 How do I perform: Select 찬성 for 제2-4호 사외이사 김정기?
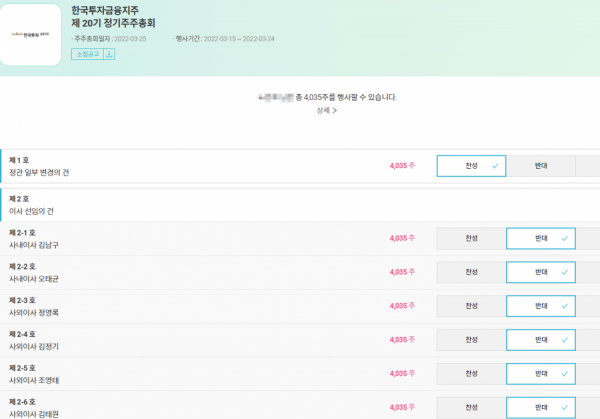(471, 340)
